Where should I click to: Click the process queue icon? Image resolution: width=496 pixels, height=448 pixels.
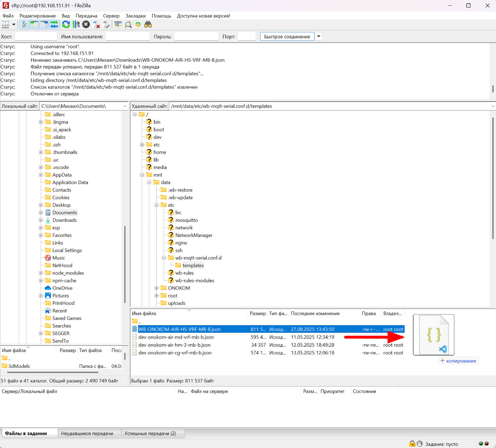coord(76,24)
